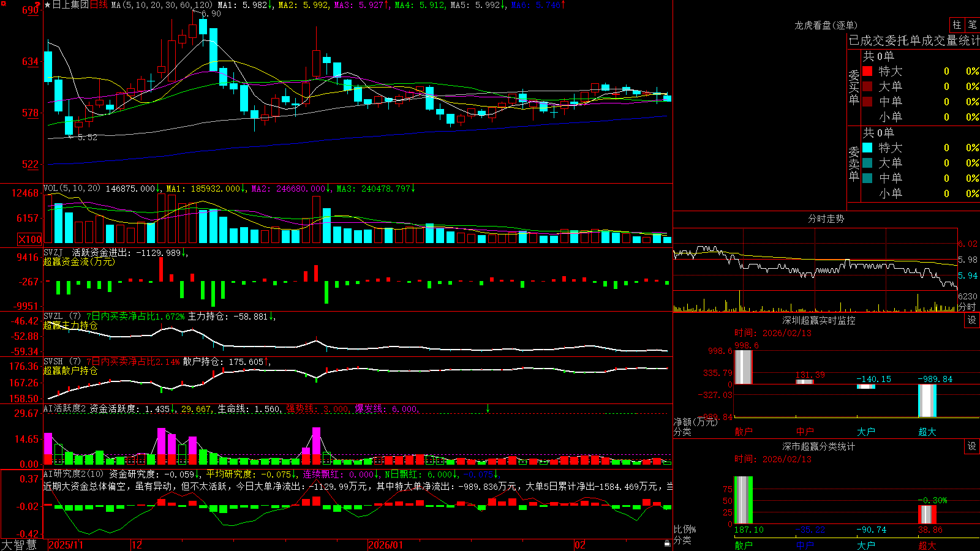
Task: Click the 12 month timeline marker
Action: 137,545
